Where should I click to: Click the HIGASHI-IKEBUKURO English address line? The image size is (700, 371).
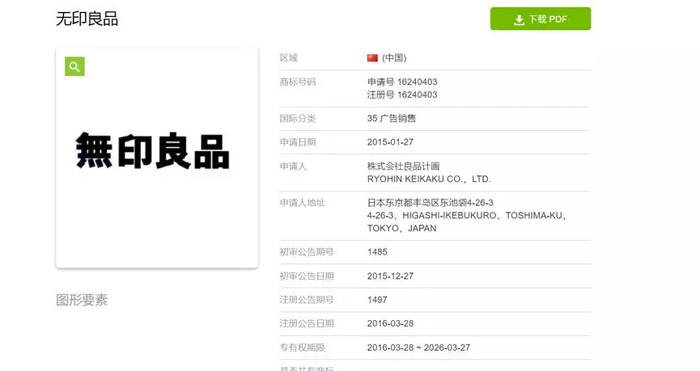[467, 215]
